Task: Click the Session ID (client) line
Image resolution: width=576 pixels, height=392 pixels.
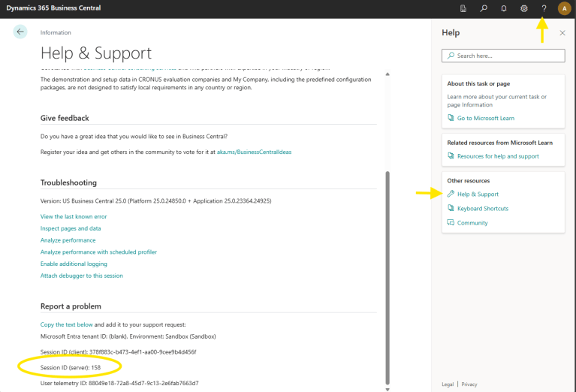Action: click(119, 352)
